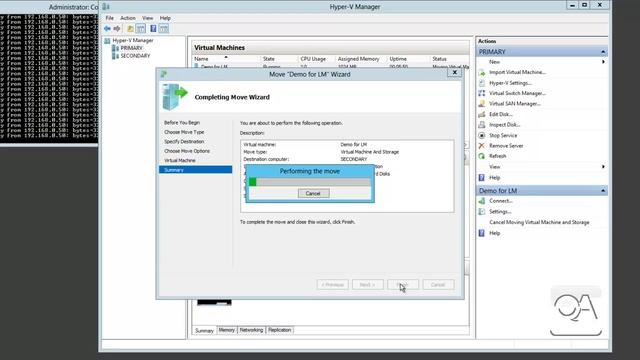The height and width of the screenshot is (360, 640).
Task: Collapse the Demo for LM actions section
Action: [603, 191]
